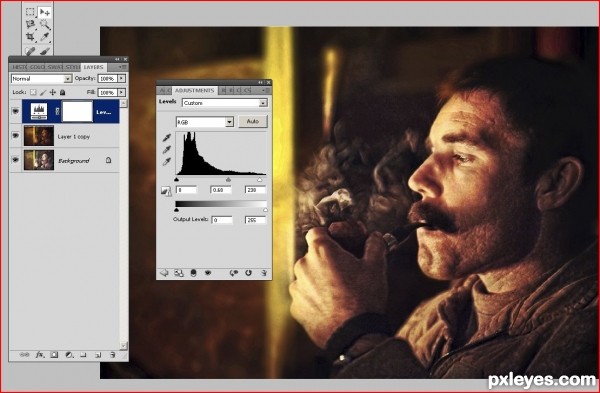This screenshot has width=600, height=393.
Task: Click the black point eyedropper in Levels
Action: (166, 137)
